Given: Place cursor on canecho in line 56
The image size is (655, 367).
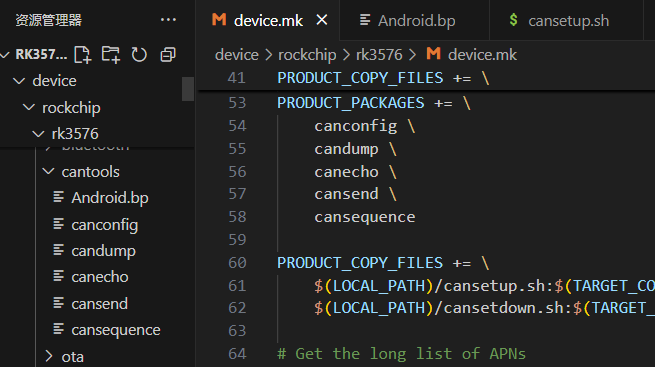Looking at the screenshot, I should pos(346,172).
